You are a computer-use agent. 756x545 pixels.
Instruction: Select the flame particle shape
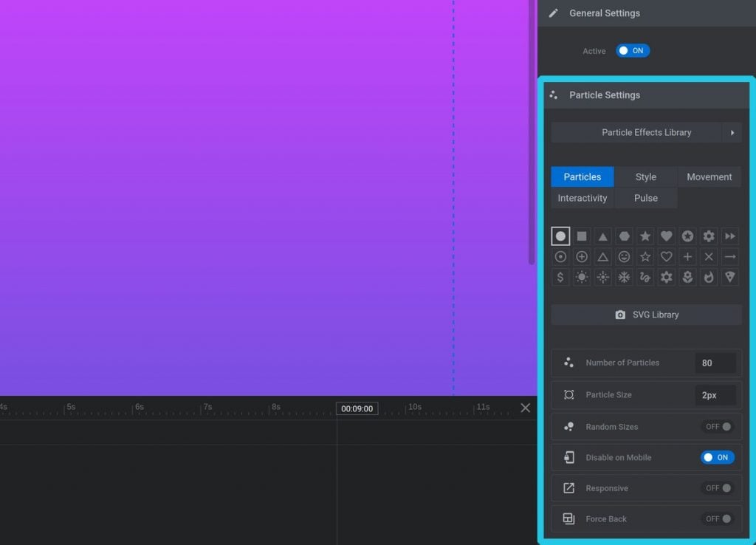point(707,277)
